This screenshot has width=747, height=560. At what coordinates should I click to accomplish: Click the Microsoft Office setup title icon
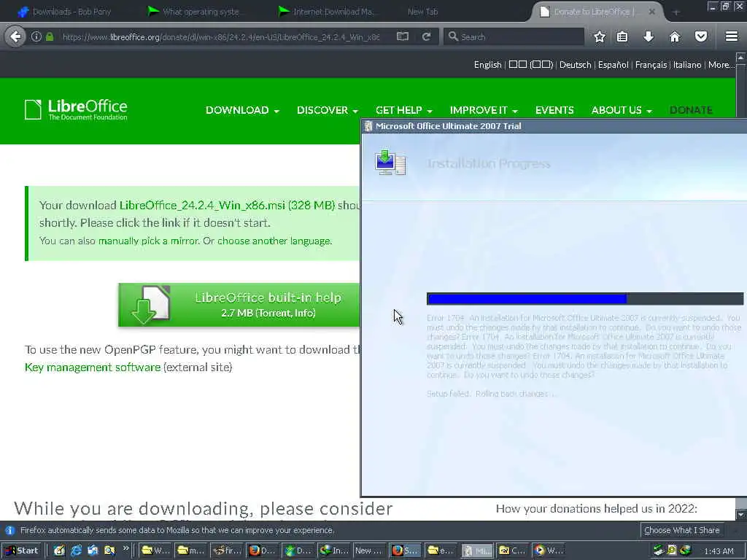(x=368, y=126)
